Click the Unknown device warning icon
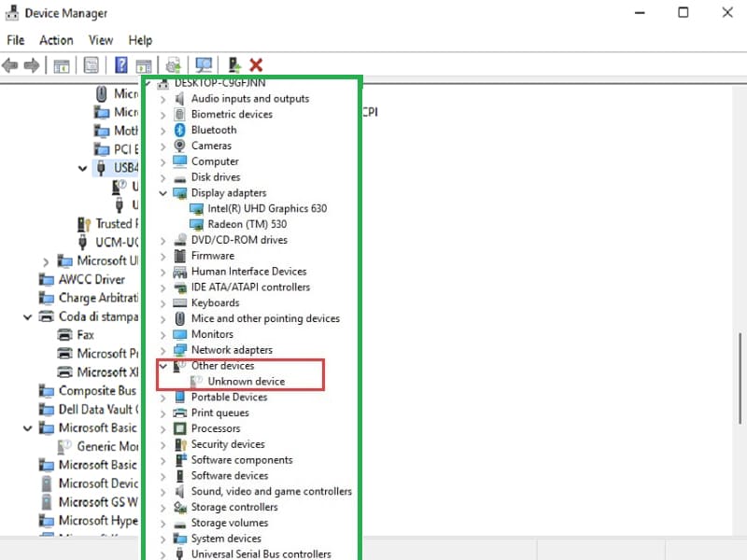This screenshot has height=560, width=747. pyautogui.click(x=196, y=381)
